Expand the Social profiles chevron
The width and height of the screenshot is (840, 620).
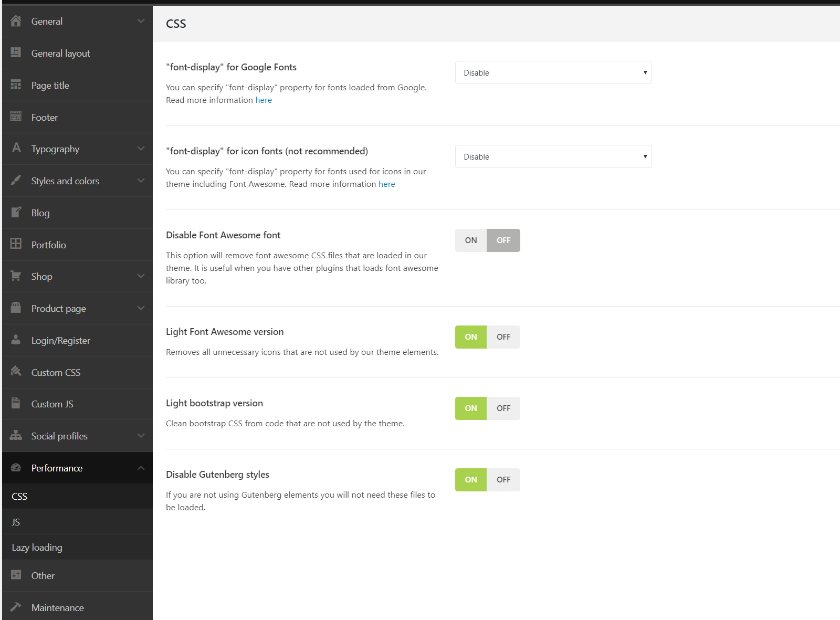pos(141,436)
